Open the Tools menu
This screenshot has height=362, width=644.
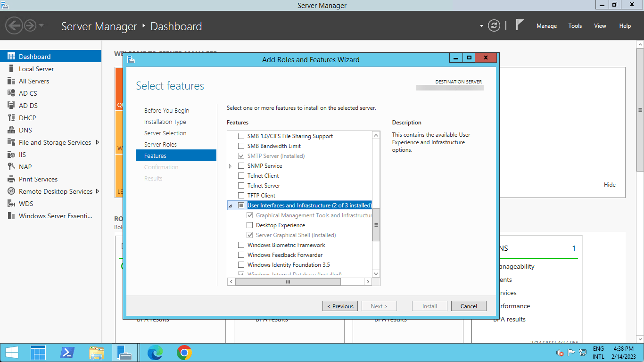tap(575, 26)
